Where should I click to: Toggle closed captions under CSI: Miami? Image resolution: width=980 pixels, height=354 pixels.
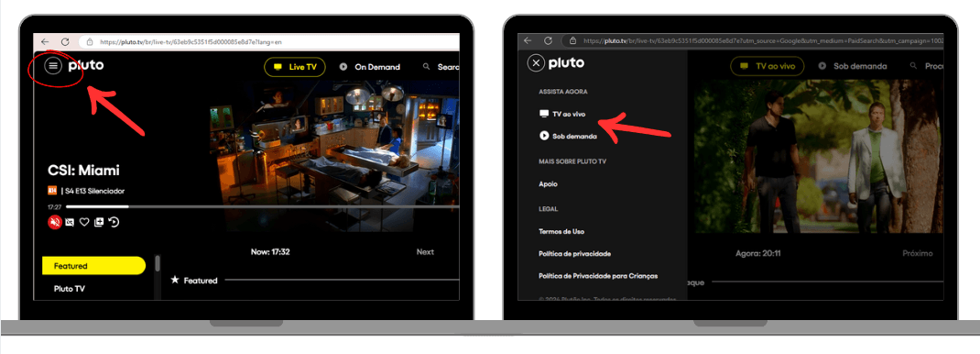[70, 222]
